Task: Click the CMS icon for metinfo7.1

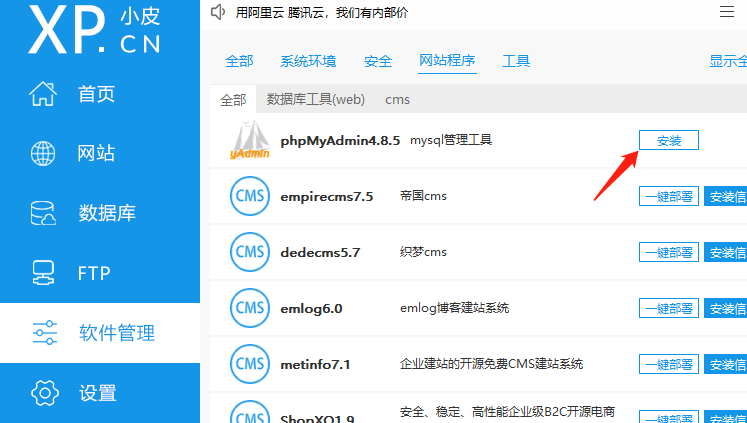Action: pos(250,364)
